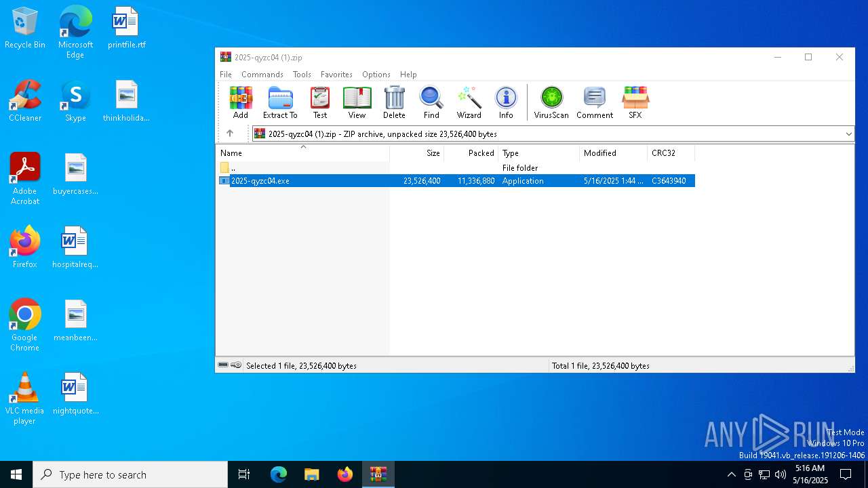Open VLC media player desktop shortcut
Image resolution: width=868 pixels, height=488 pixels.
click(25, 398)
